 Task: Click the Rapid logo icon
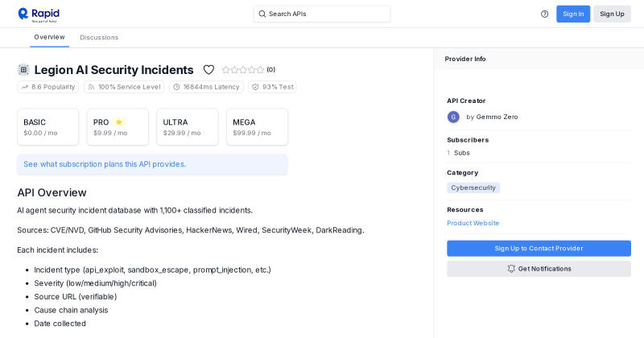pos(23,14)
